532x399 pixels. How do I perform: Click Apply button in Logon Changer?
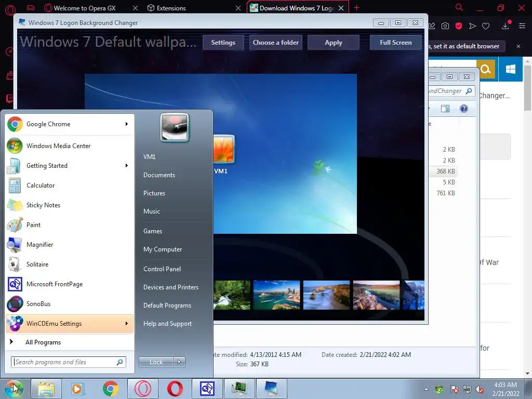(x=334, y=43)
